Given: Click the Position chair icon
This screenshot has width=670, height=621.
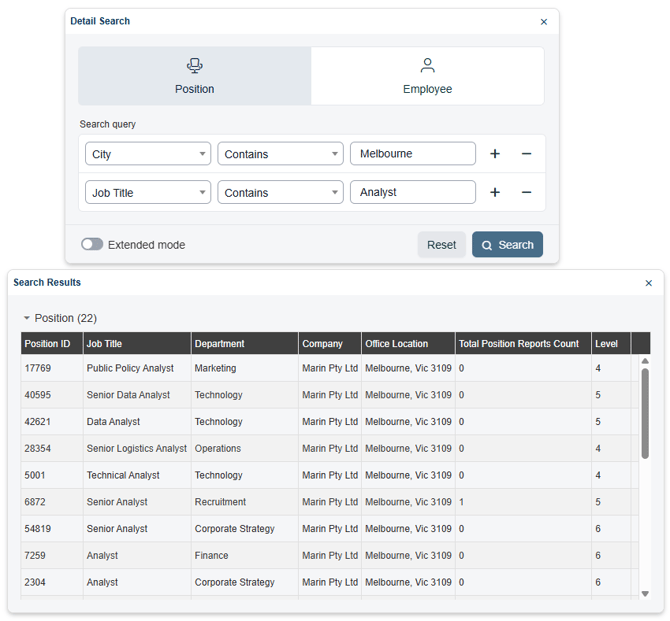Looking at the screenshot, I should tap(194, 65).
